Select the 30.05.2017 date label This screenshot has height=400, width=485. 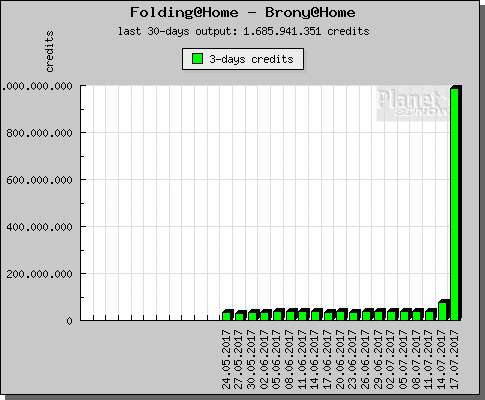[252, 359]
